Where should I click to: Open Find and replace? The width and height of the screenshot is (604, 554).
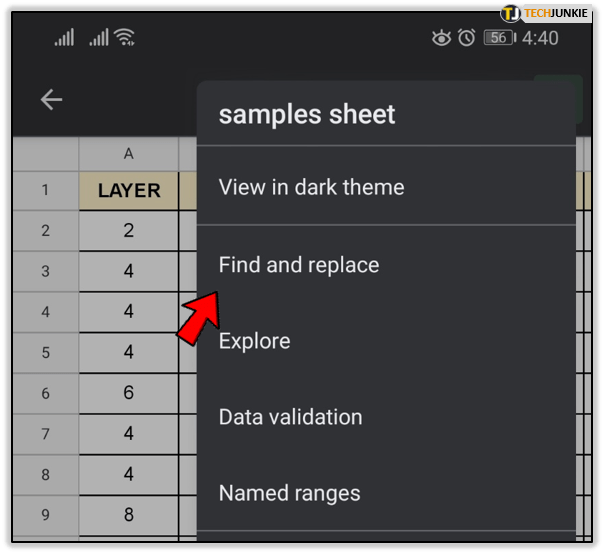[x=299, y=265]
